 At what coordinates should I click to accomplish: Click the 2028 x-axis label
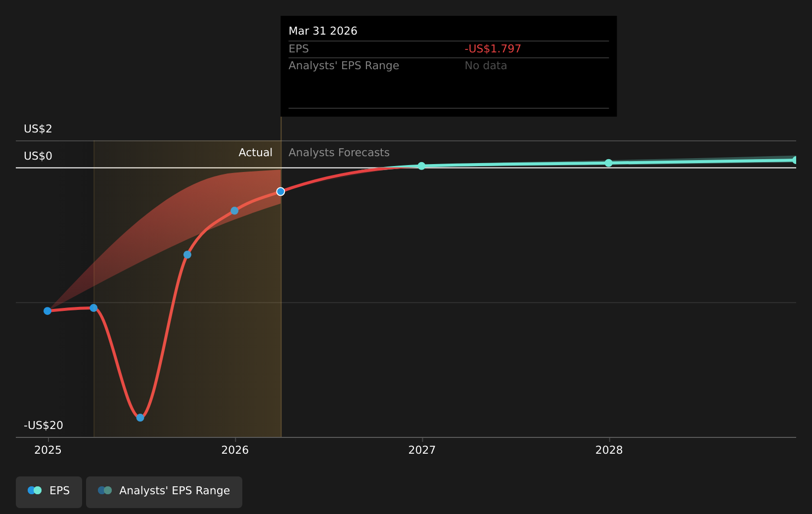(609, 450)
